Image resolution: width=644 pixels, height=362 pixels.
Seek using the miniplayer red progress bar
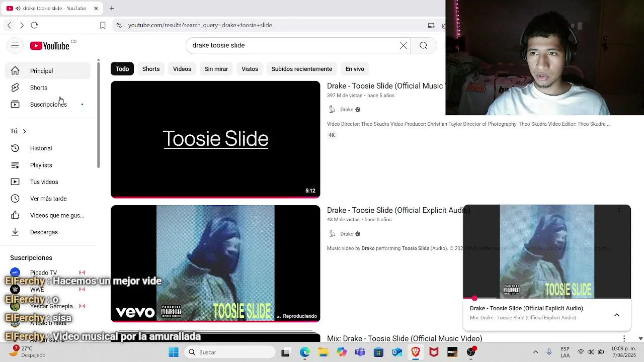coord(547,299)
